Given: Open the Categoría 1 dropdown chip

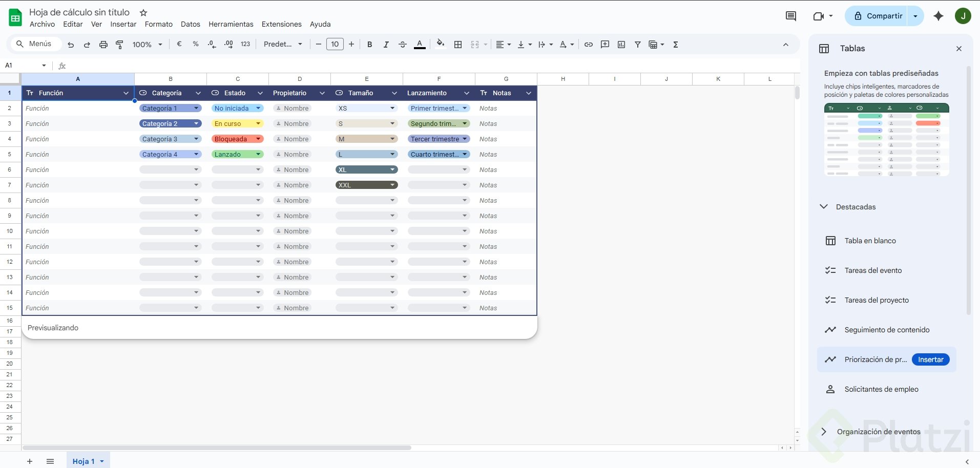Looking at the screenshot, I should click(171, 108).
